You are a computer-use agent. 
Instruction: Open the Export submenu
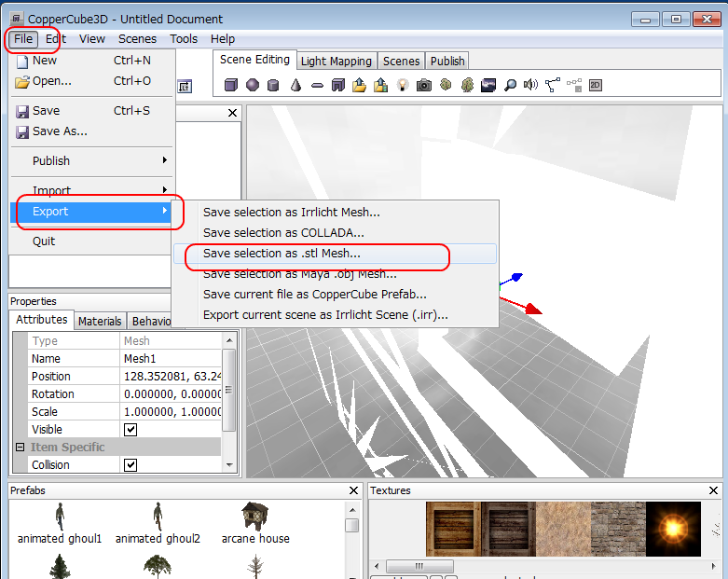(x=91, y=212)
